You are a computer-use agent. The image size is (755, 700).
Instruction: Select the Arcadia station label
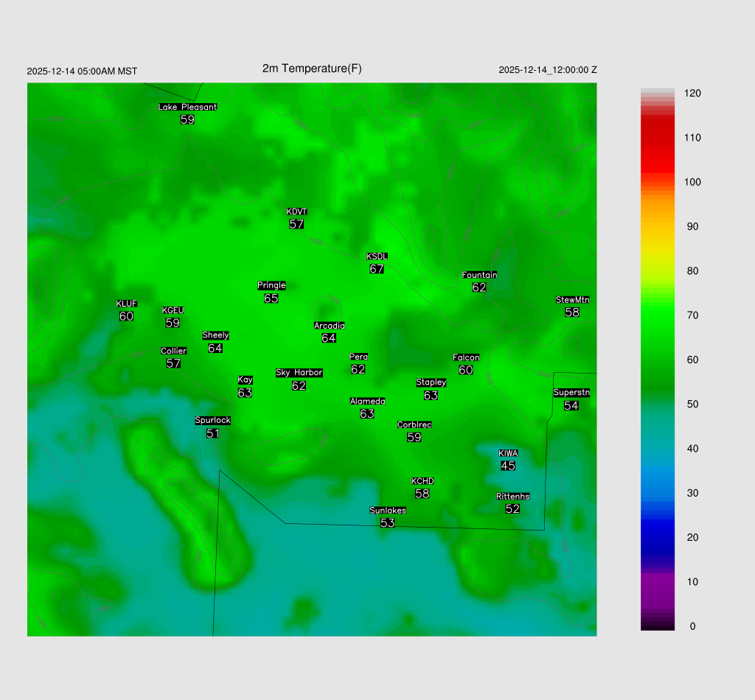coord(329,326)
